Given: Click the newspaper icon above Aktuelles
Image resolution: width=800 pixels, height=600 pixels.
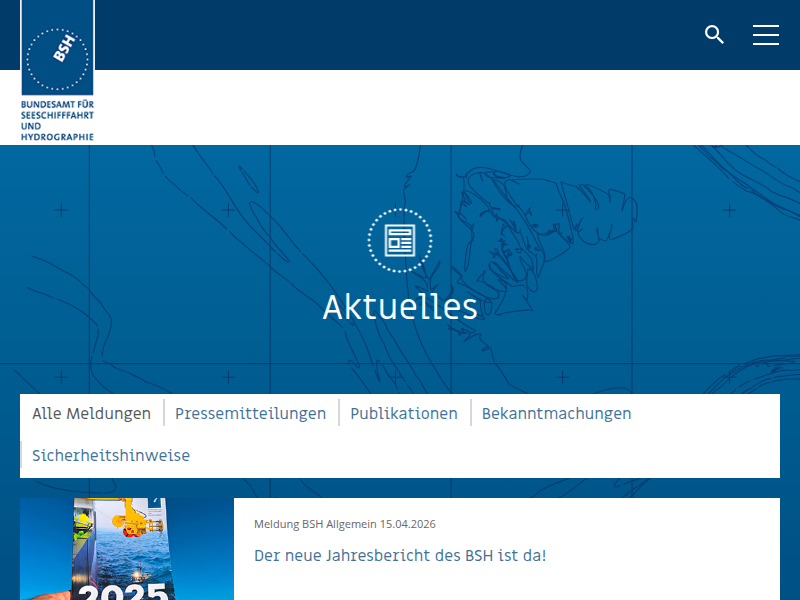Looking at the screenshot, I should point(400,240).
